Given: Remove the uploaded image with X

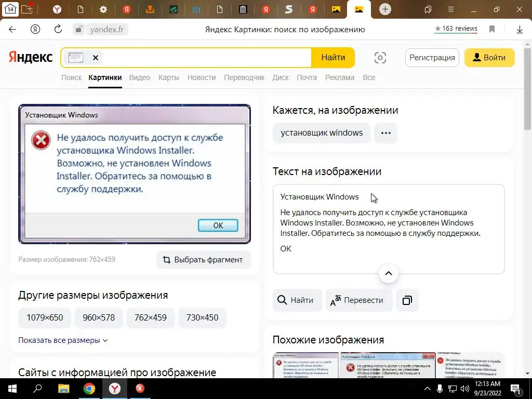Looking at the screenshot, I should 96,58.
